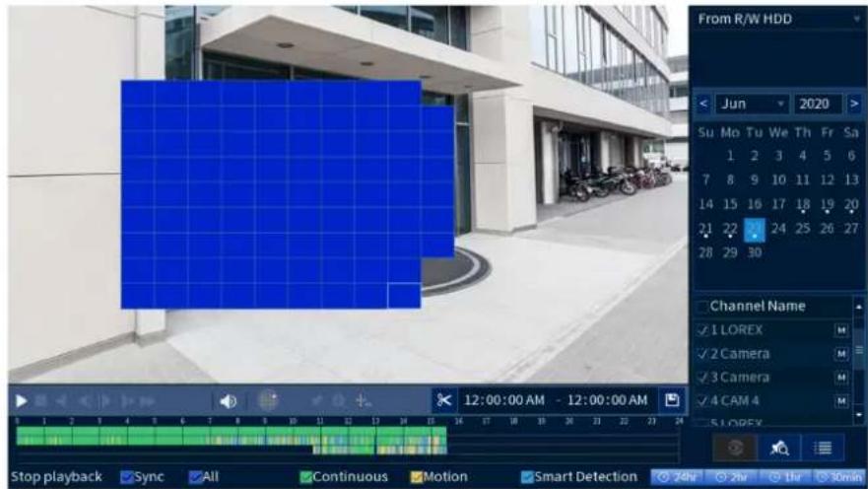This screenshot has height=489, width=868.
Task: Select June 15 in calendar
Action: [730, 204]
